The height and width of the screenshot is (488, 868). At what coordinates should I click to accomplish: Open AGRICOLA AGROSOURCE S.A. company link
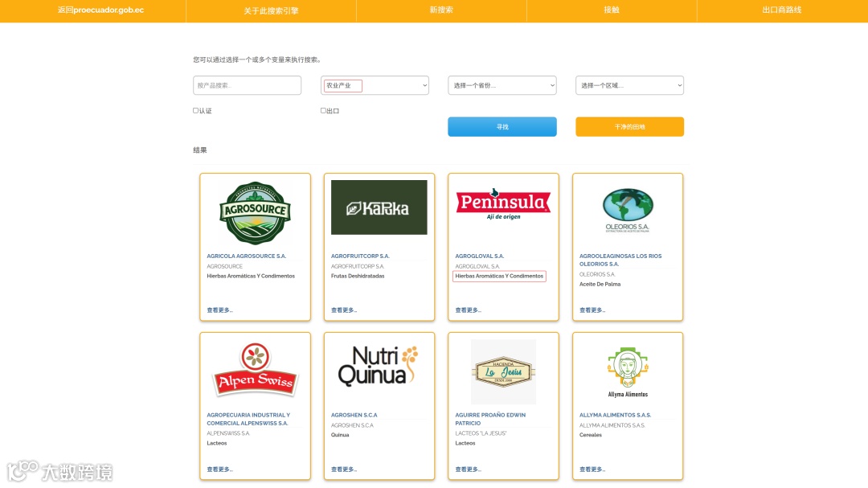pos(247,256)
